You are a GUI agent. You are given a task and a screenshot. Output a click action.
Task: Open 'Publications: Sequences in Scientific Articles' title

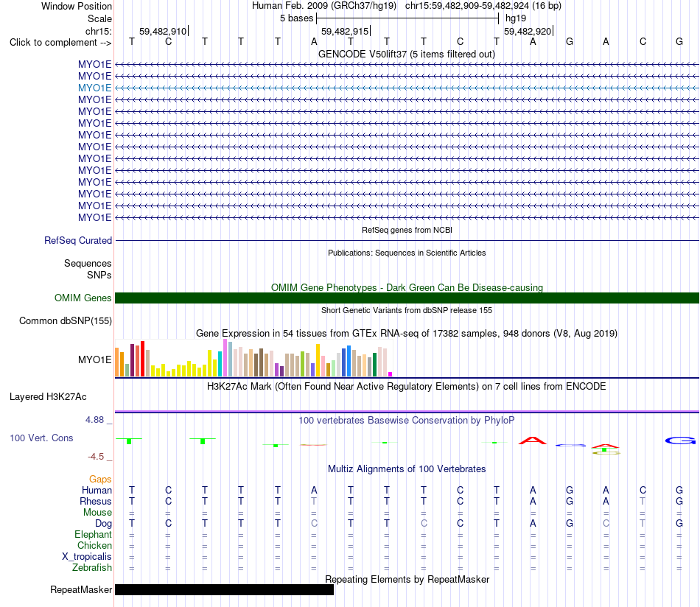[x=407, y=253]
